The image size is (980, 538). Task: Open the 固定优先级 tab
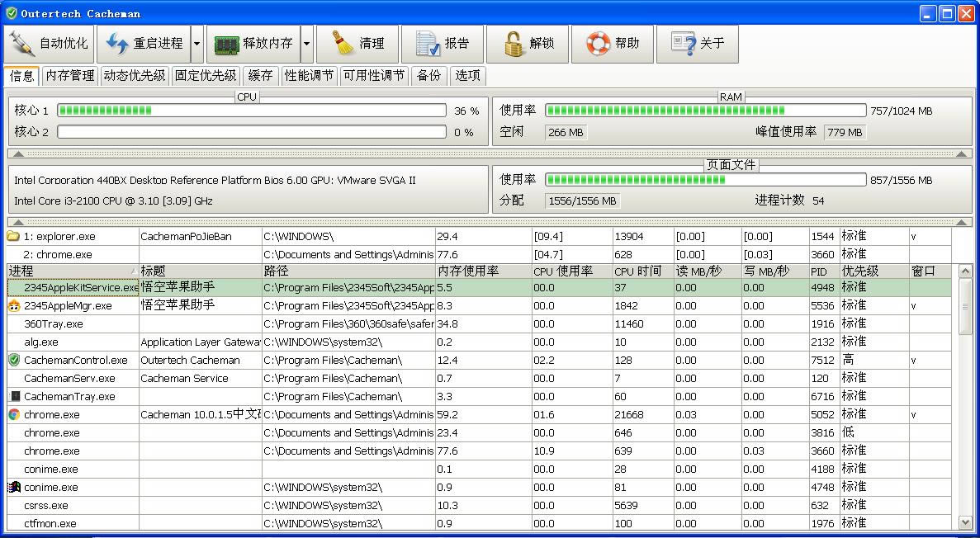point(206,76)
